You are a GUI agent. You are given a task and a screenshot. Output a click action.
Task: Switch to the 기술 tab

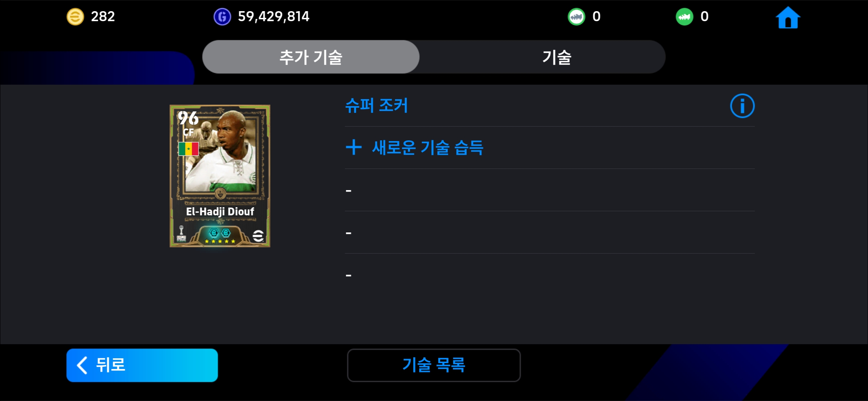tap(557, 57)
